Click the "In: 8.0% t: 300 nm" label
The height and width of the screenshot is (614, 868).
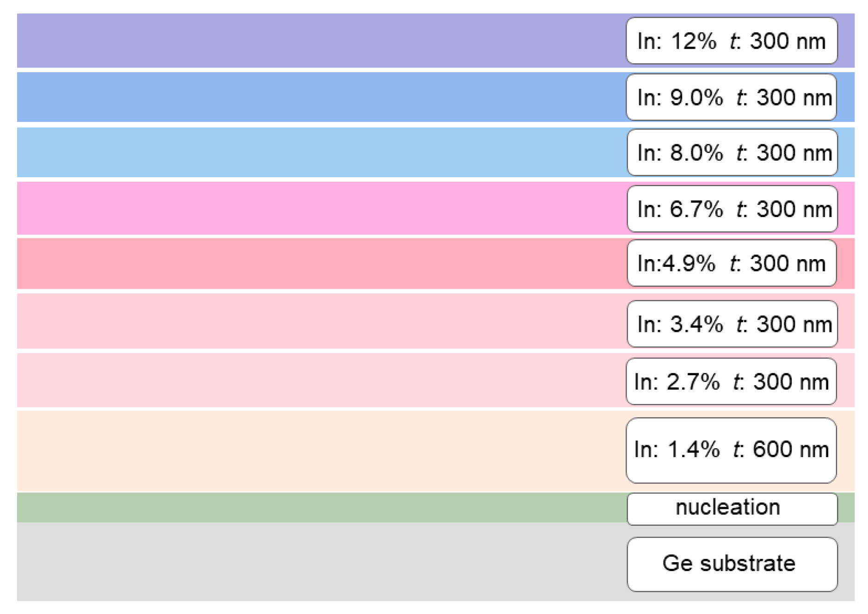(732, 153)
